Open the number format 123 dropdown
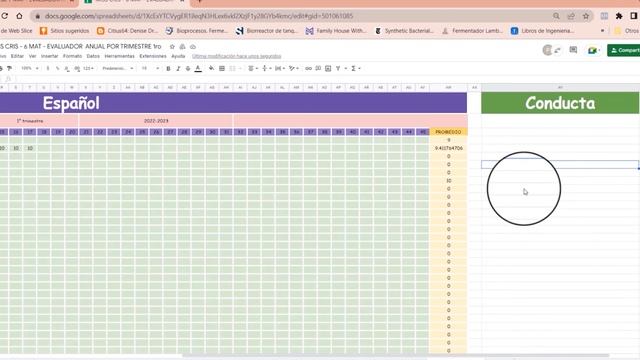This screenshot has width=640, height=360. coord(88,69)
